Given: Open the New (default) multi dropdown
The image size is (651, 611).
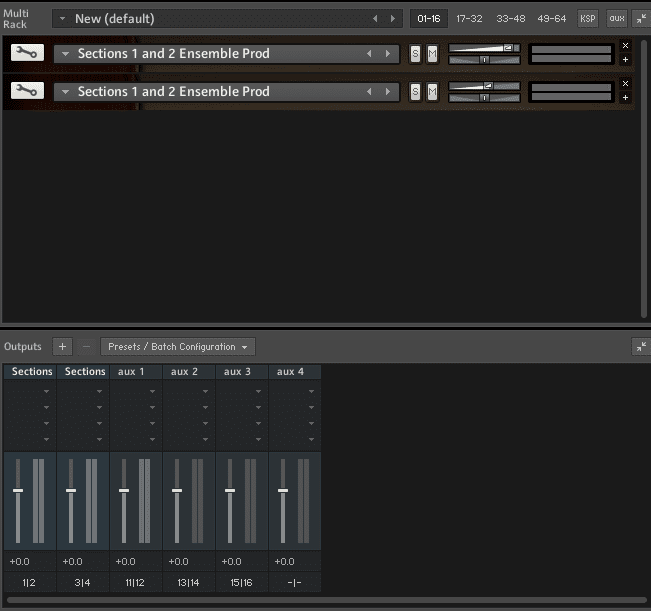Looking at the screenshot, I should pyautogui.click(x=64, y=19).
